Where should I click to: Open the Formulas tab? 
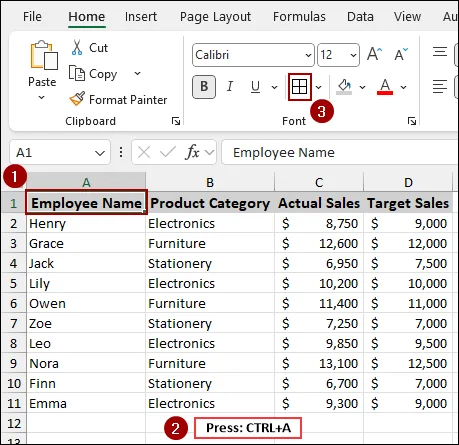pyautogui.click(x=299, y=17)
